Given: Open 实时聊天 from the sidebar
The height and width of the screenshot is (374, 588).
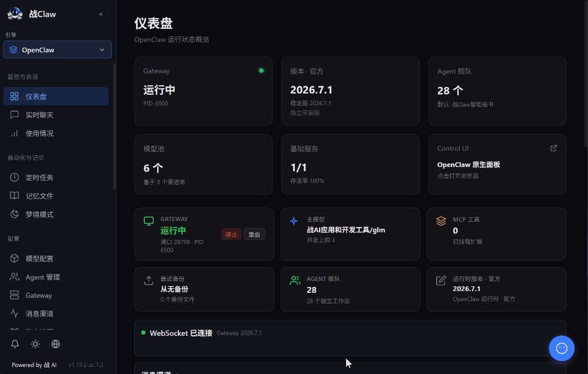Looking at the screenshot, I should point(56,115).
